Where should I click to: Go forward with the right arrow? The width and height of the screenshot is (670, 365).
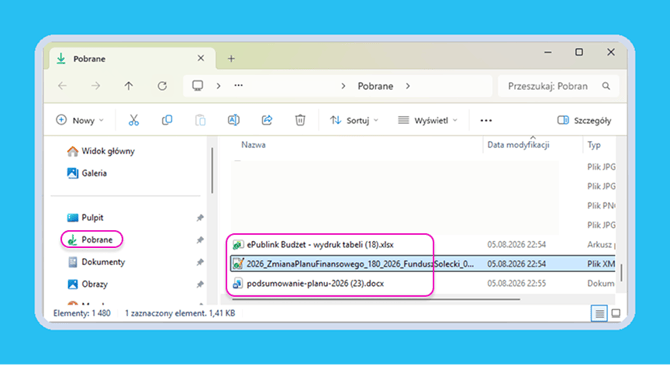coord(96,86)
